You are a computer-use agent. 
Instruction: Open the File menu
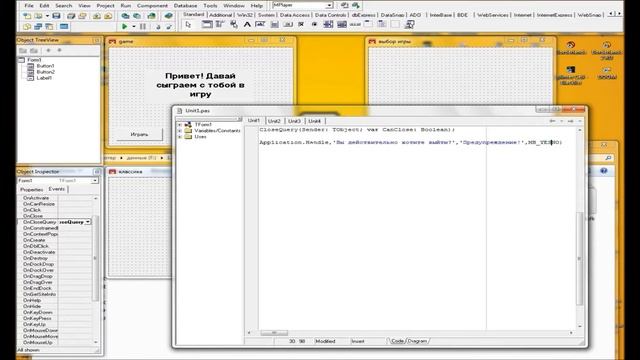[x=29, y=6]
